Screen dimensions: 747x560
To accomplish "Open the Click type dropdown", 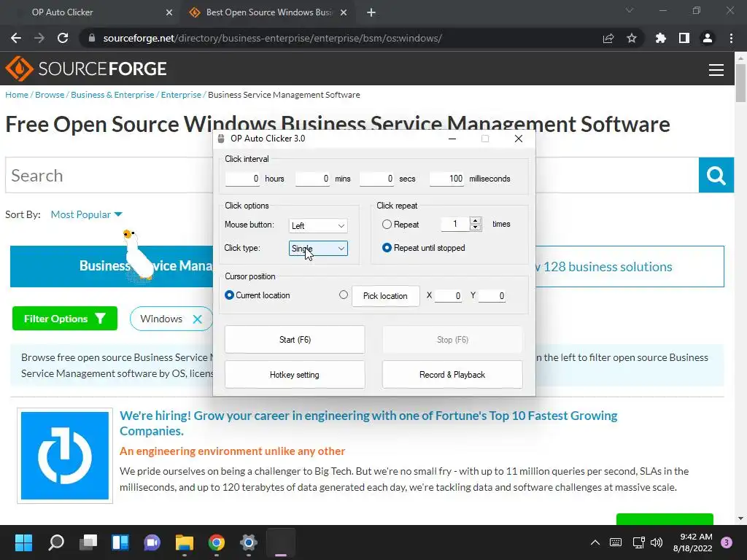I will click(318, 248).
